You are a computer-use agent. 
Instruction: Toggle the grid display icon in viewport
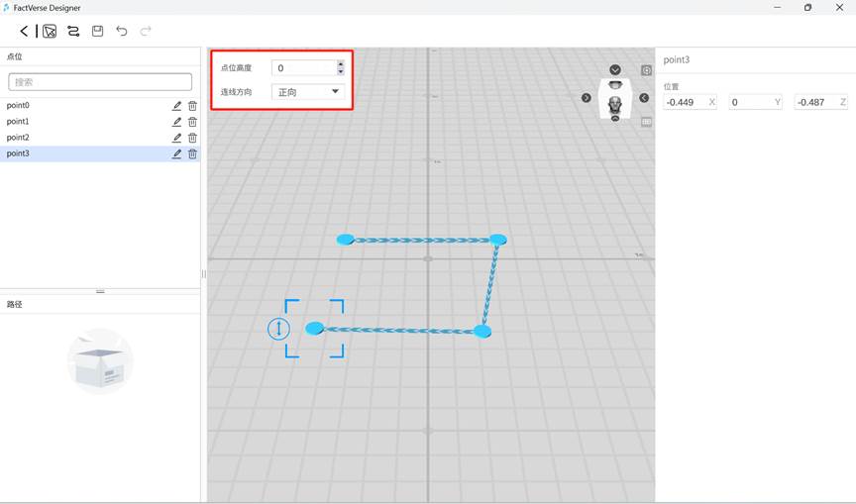tap(646, 123)
